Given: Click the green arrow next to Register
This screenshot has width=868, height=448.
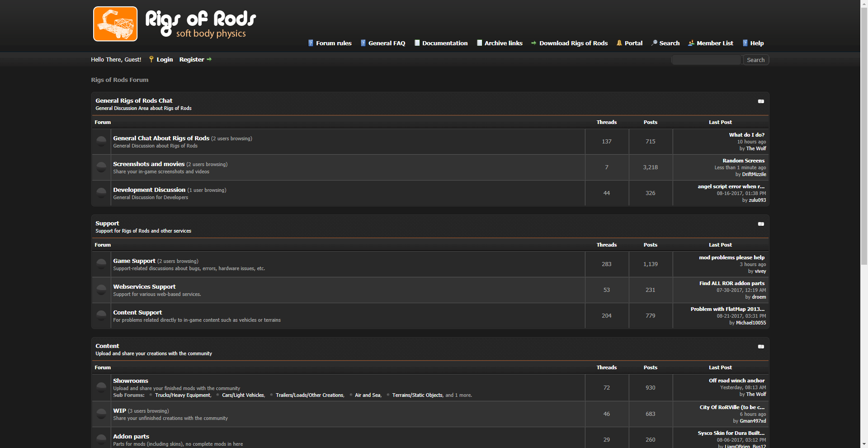Looking at the screenshot, I should point(209,59).
